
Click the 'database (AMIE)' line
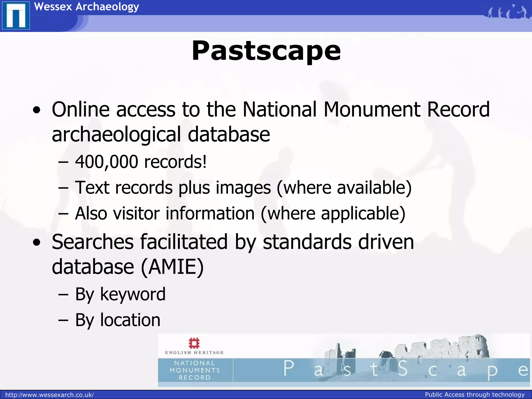(x=128, y=267)
